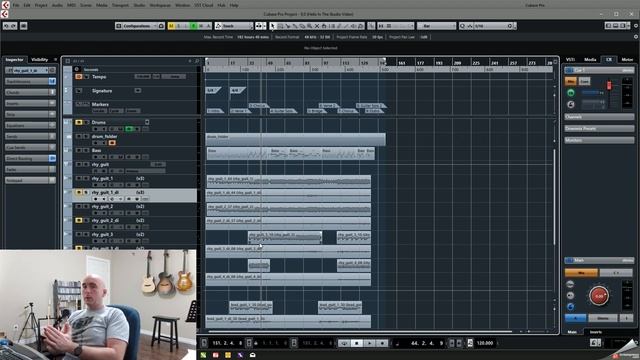The image size is (640, 360).
Task: Click the Undo arrow in toolbar
Action: click(x=7, y=26)
